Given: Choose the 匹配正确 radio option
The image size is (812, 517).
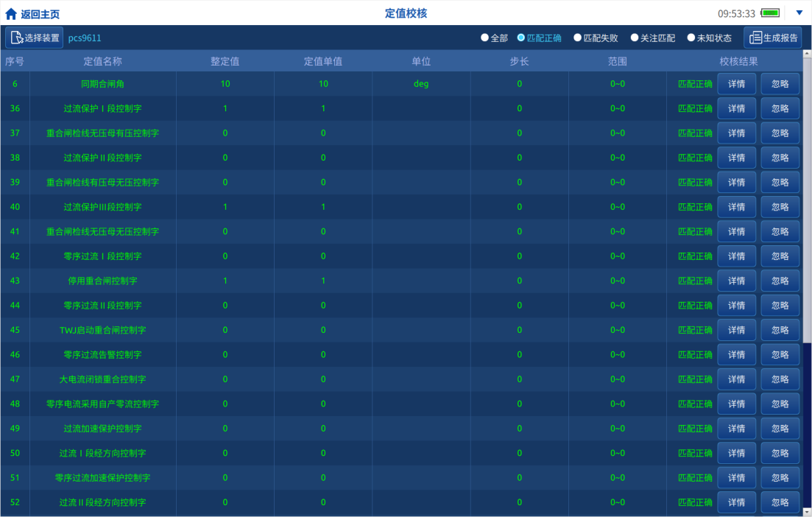Looking at the screenshot, I should [x=521, y=38].
